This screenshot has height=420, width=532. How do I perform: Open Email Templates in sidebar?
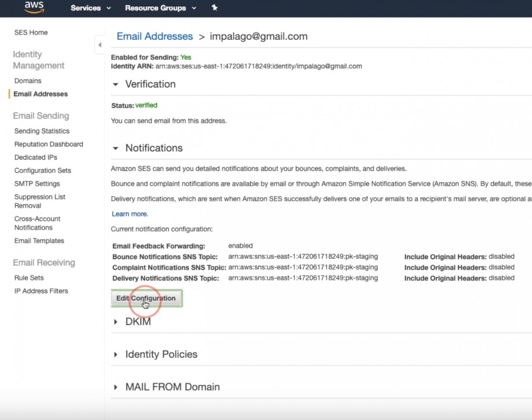coord(39,241)
